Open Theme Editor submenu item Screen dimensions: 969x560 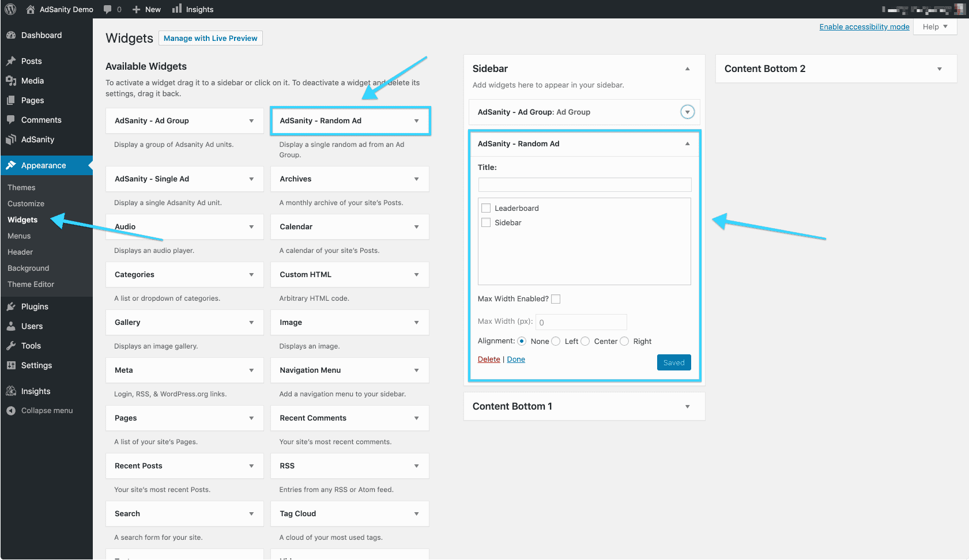(x=31, y=285)
